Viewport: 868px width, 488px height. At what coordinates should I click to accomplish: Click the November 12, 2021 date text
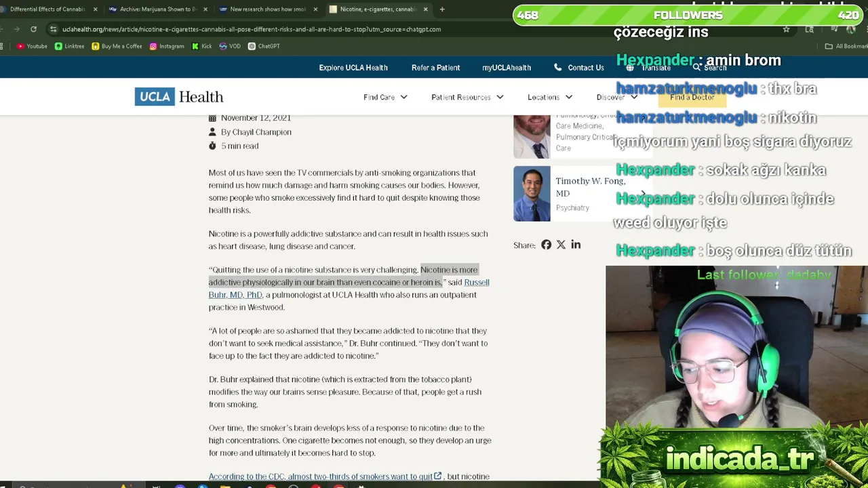(x=256, y=118)
